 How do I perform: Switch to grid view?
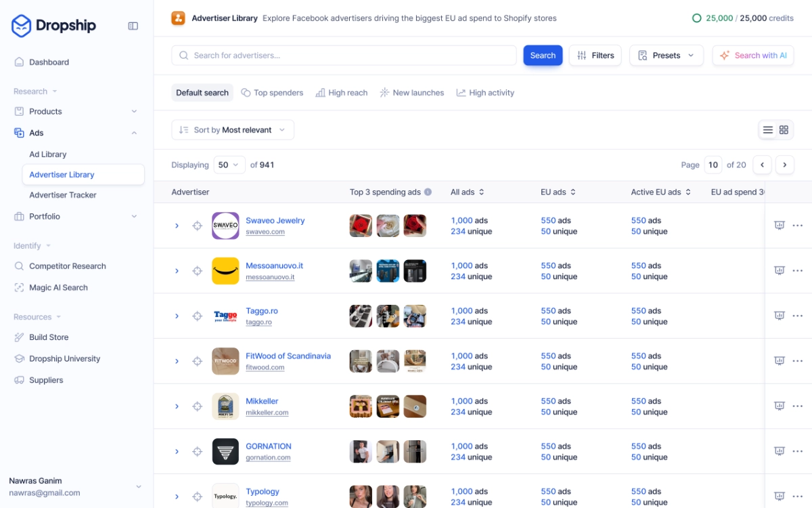click(x=784, y=130)
